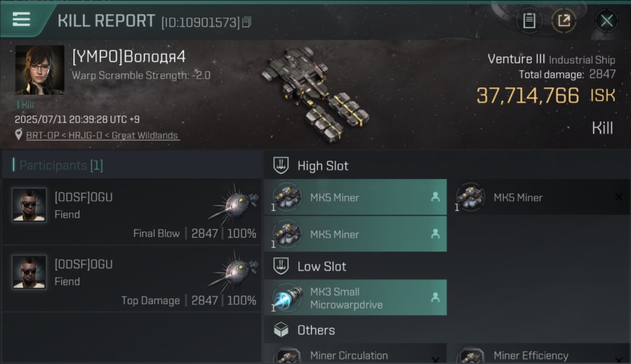Click the clipboard copy report icon
Screen dimensions: 631x364
coord(529,21)
